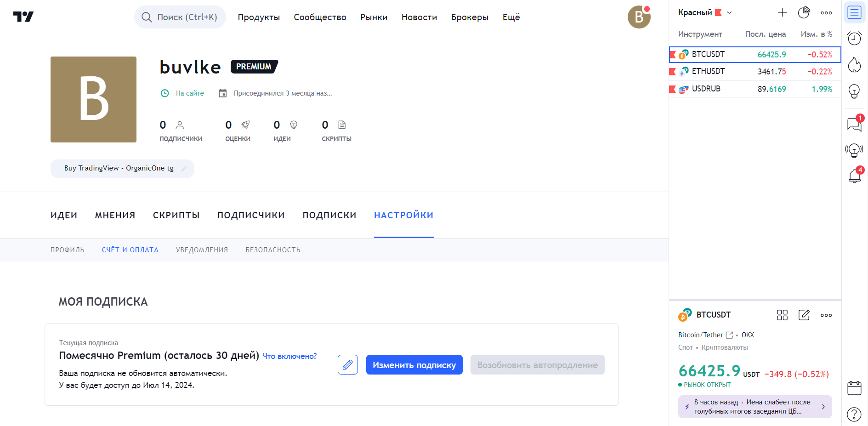This screenshot has height=426, width=868.
Task: Expand the news item arrow chevron
Action: 823,407
